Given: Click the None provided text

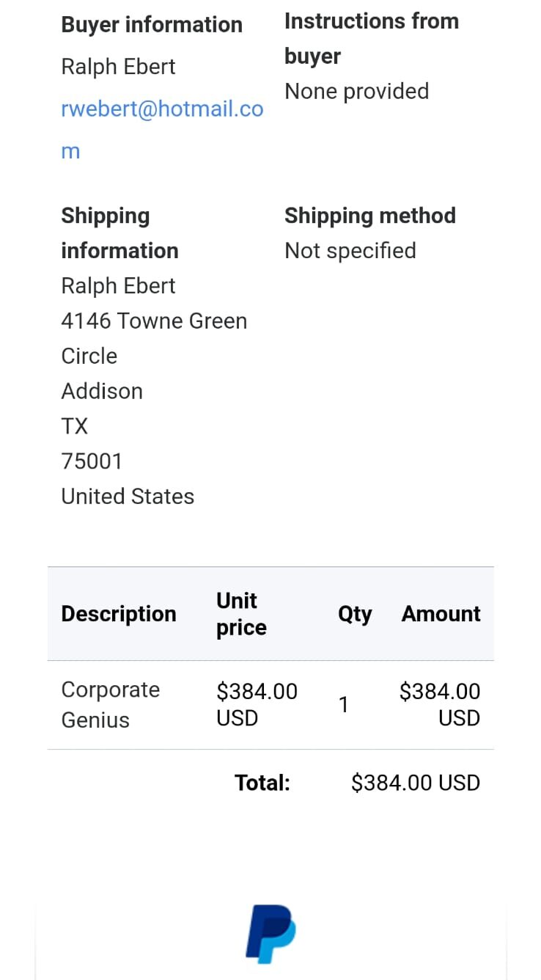Looking at the screenshot, I should click(356, 92).
